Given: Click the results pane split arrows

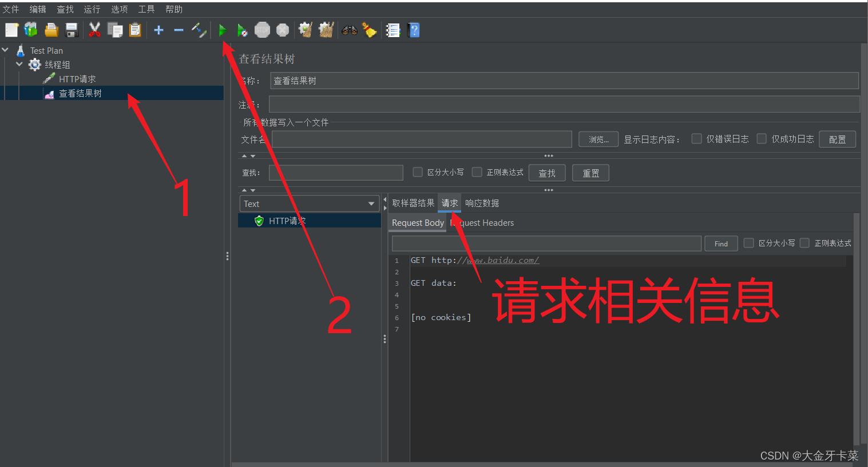Looking at the screenshot, I should tap(385, 203).
